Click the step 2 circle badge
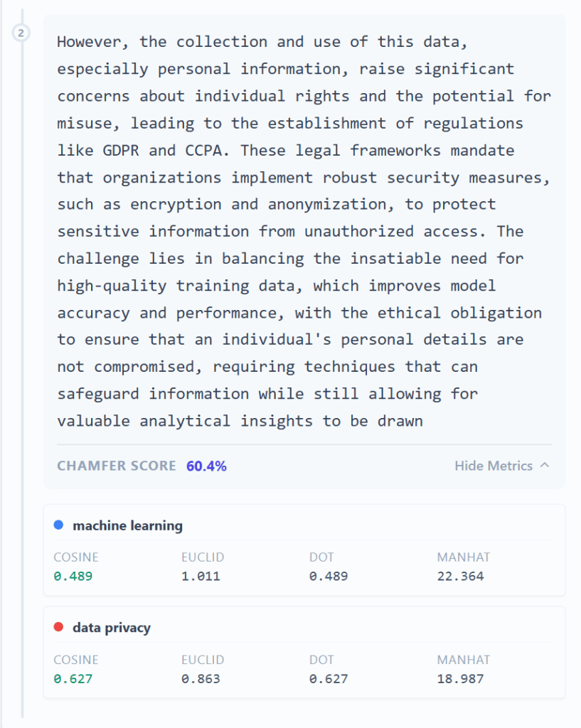The height and width of the screenshot is (728, 581). tap(21, 33)
